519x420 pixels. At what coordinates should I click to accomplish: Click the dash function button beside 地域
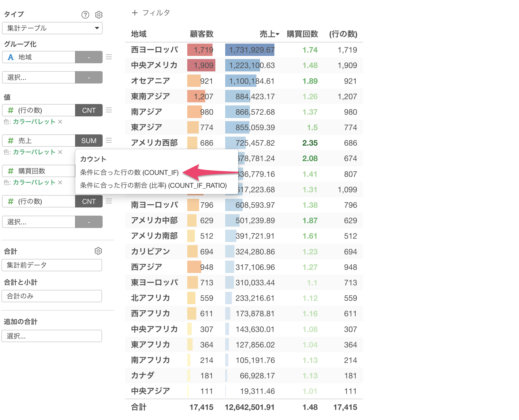tap(89, 57)
